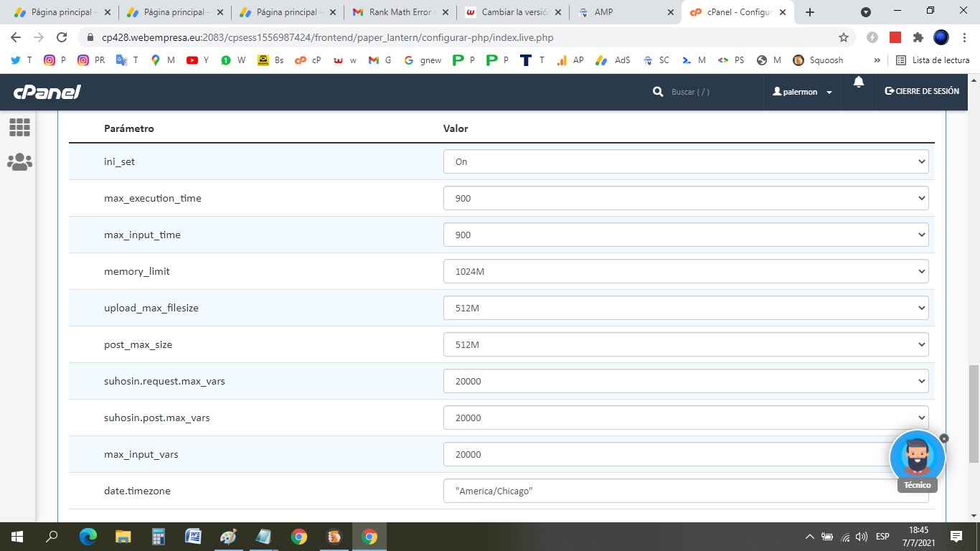Open the Google Analytics bookmark labeled AP
The image size is (980, 551).
click(570, 60)
